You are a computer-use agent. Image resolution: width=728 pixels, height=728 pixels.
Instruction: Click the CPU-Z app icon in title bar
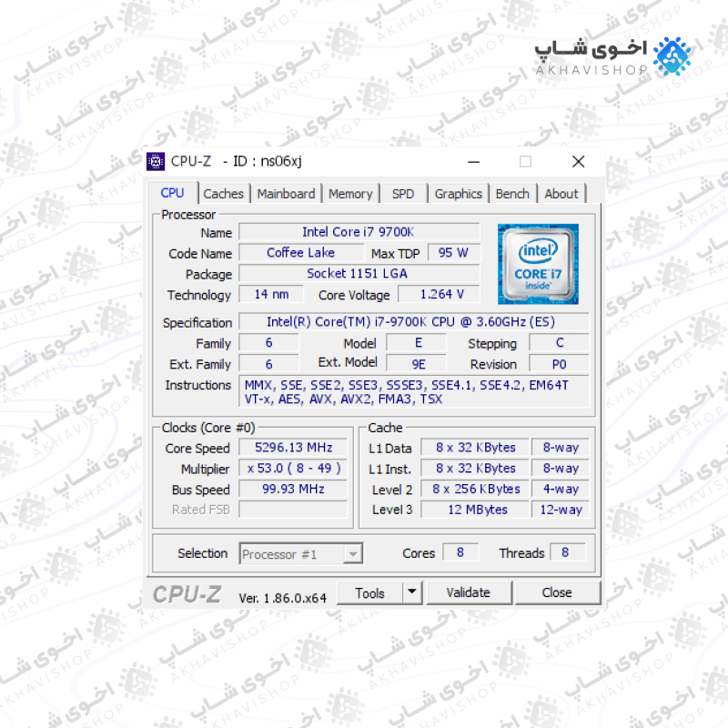pyautogui.click(x=156, y=162)
